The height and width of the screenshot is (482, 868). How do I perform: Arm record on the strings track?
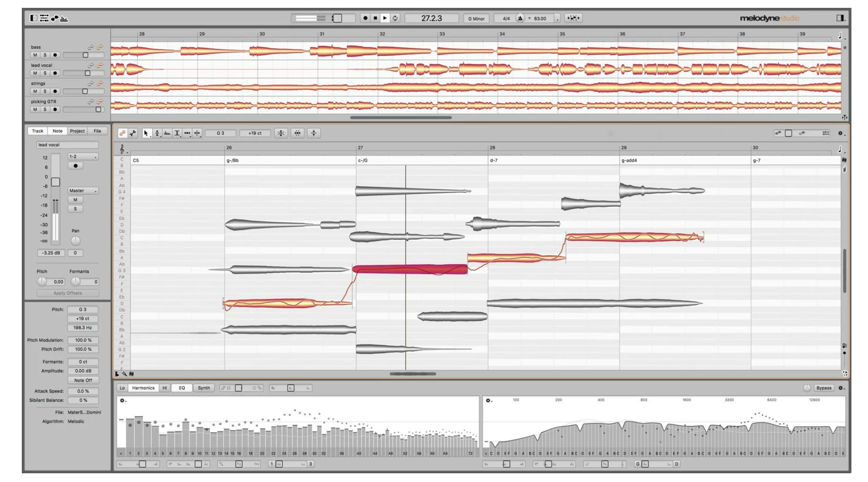coord(55,92)
